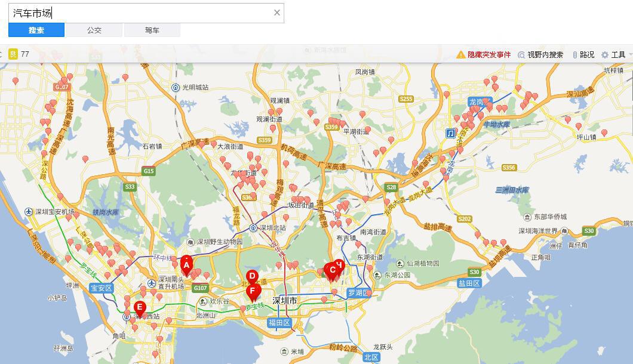The image size is (633, 364).
Task: Clear the search box with the X
Action: (x=276, y=13)
